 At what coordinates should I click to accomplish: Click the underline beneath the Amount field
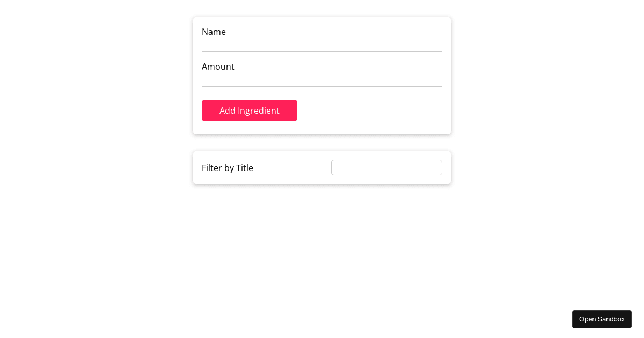pos(322,84)
